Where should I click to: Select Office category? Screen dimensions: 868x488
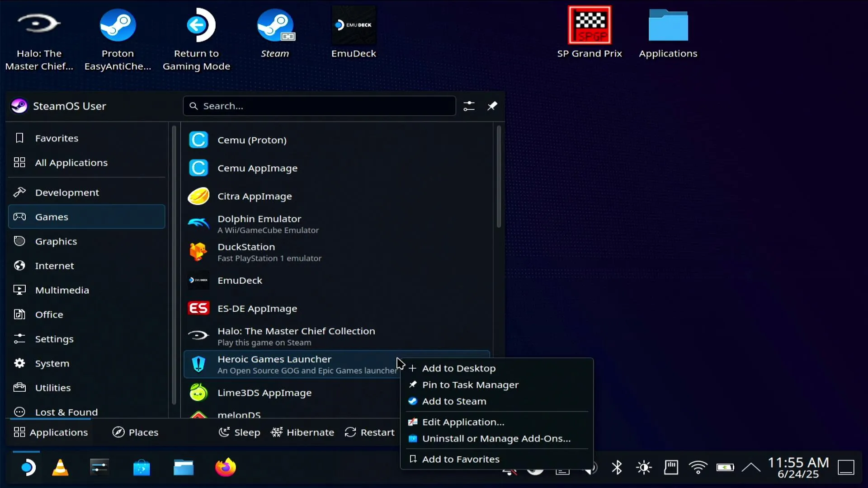87,314
